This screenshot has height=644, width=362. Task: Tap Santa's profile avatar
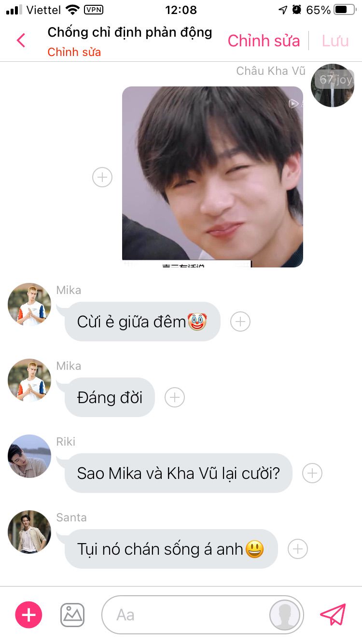click(29, 532)
